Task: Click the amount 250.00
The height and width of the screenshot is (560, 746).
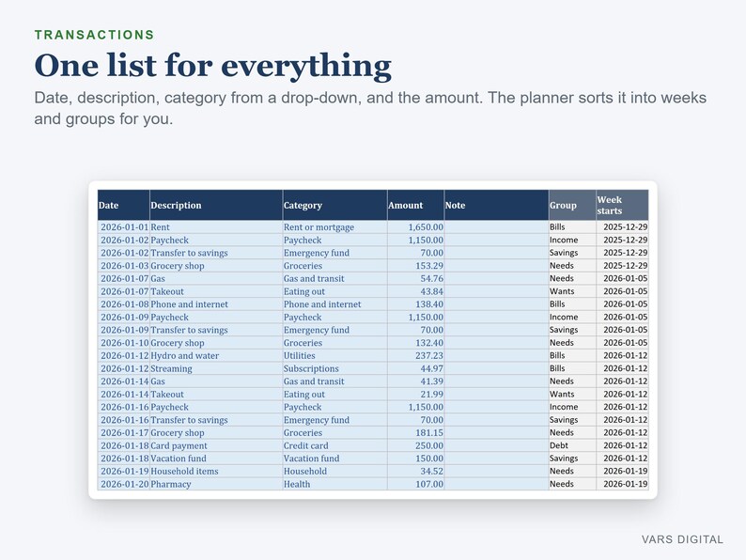Action: [x=416, y=445]
